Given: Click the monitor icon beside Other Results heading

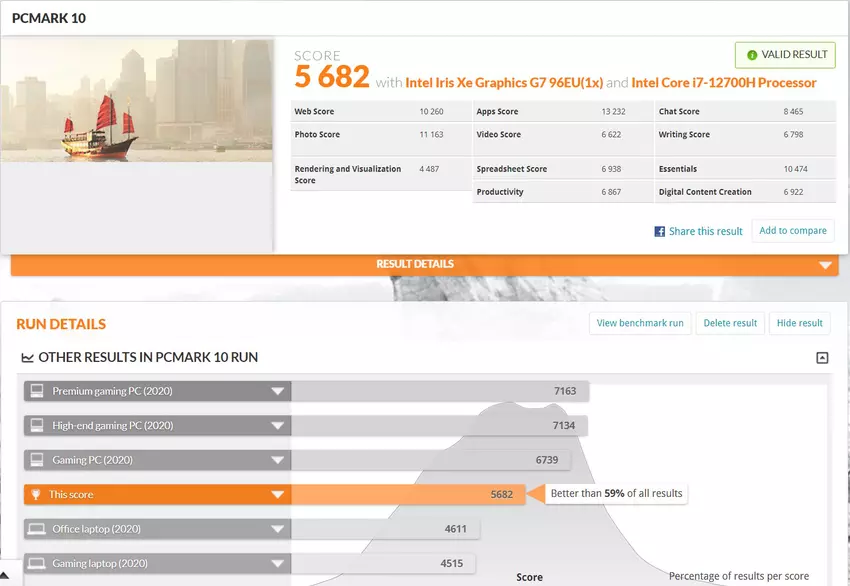Looking at the screenshot, I should pyautogui.click(x=26, y=357).
